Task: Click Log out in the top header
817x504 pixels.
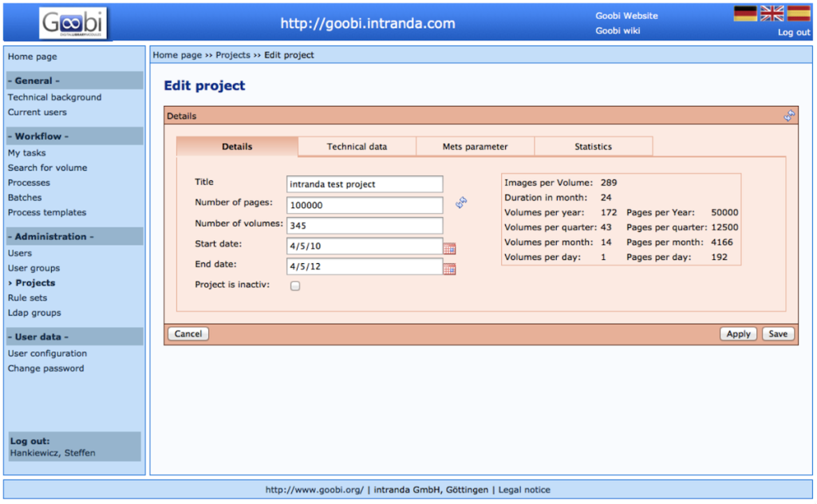Action: 794,32
